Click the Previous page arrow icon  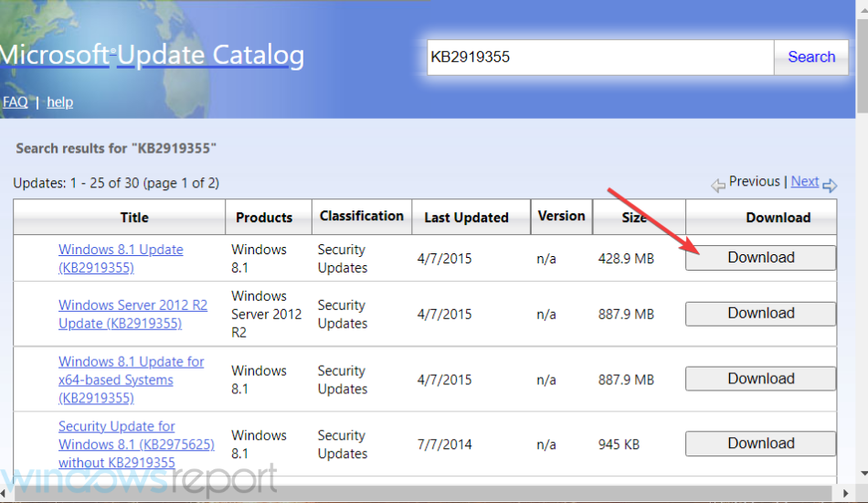pos(718,186)
